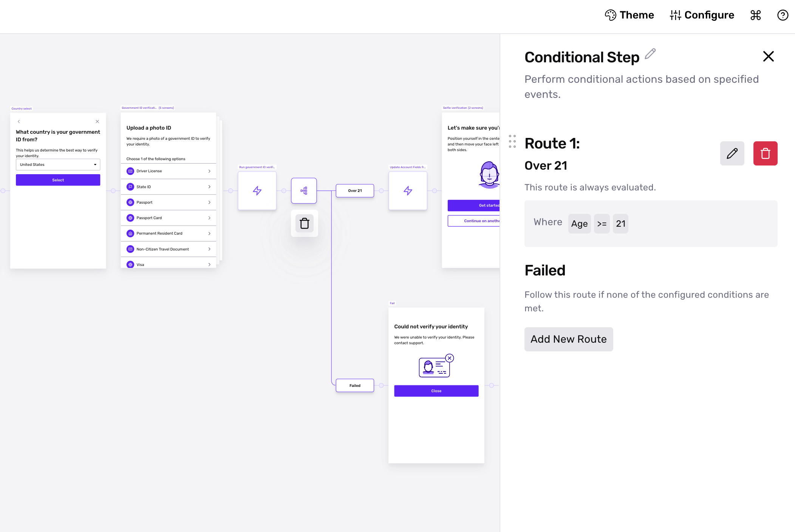
Task: Click the Theme icon in the top navigation
Action: 611,15
